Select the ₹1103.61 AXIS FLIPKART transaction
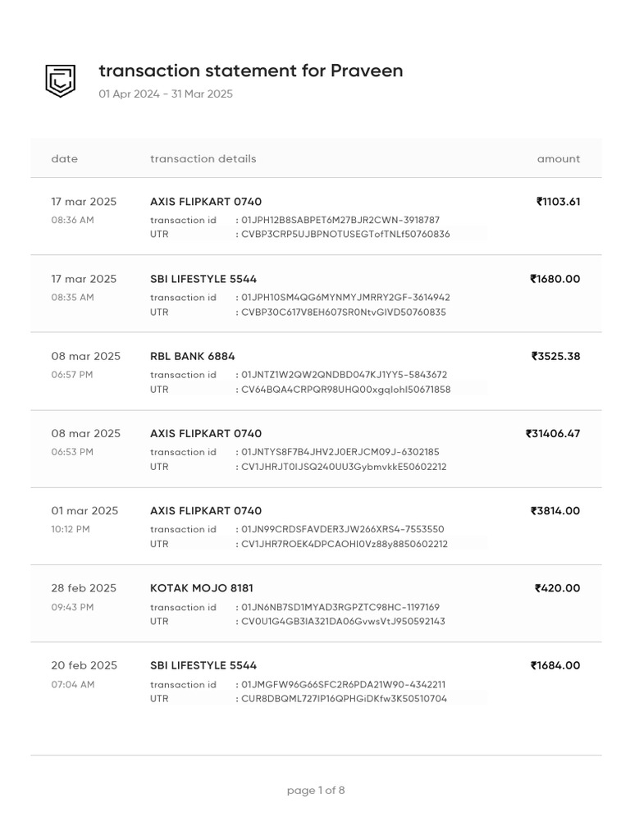This screenshot has height=840, width=630. pyautogui.click(x=316, y=217)
